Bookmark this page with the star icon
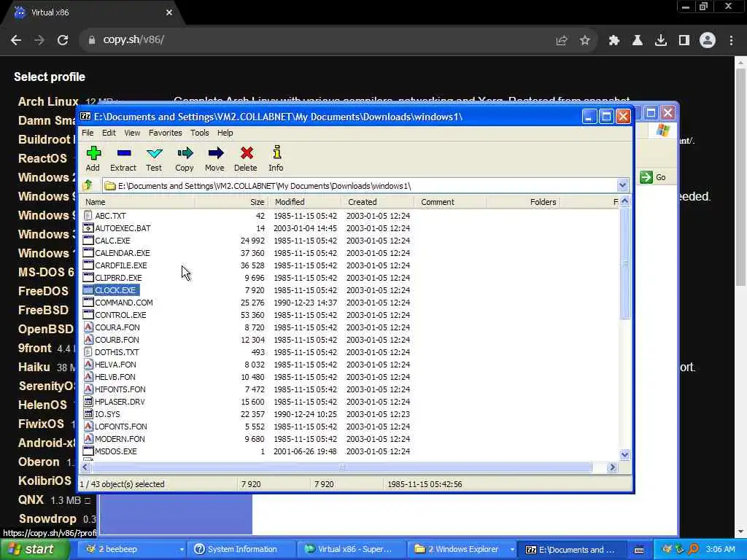Viewport: 747px width, 560px height. click(x=585, y=41)
